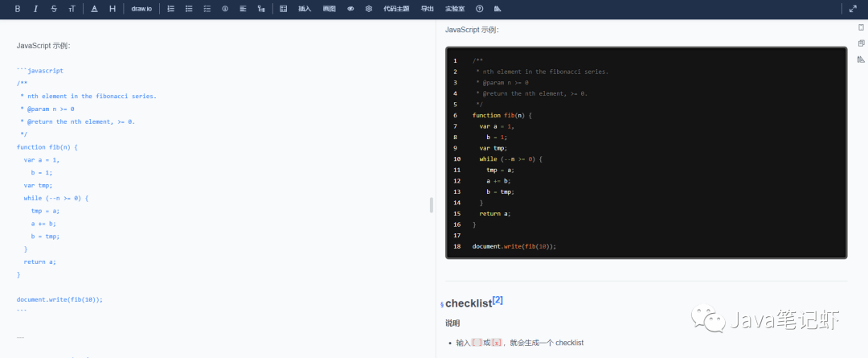Click "* @param n >= 0" in editor
868x358 pixels.
tap(47, 109)
